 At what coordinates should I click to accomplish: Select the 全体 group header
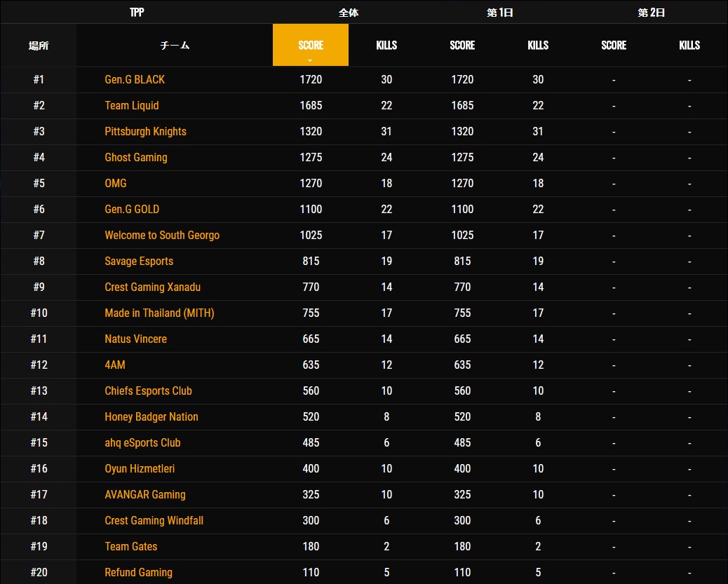348,13
